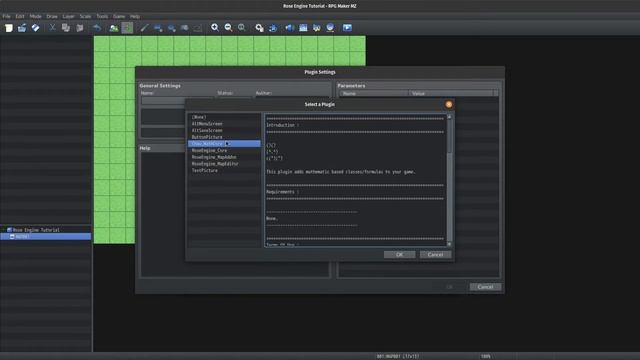Select the highlighted MathCore plugin entry
Screen dimensions: 640x360
224,144
